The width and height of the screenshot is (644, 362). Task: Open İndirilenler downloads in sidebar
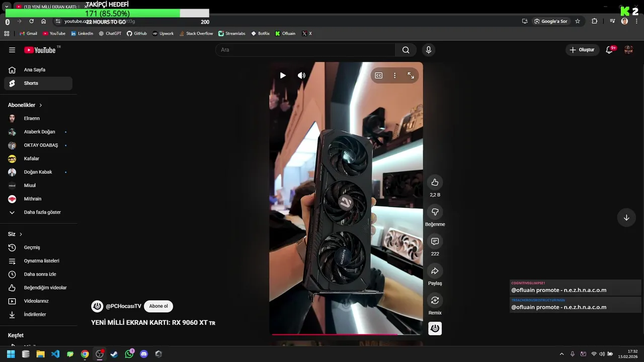click(x=38, y=315)
